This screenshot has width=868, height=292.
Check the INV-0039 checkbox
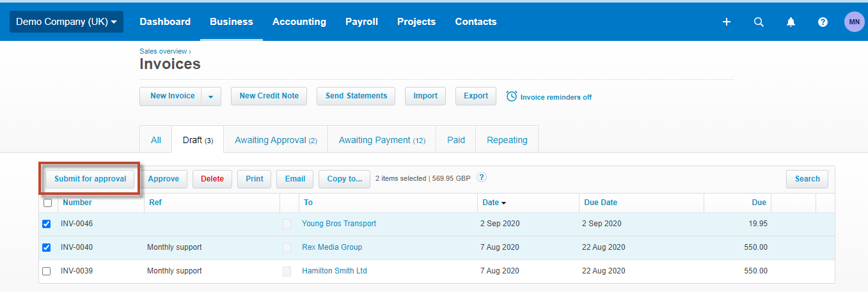pos(46,272)
